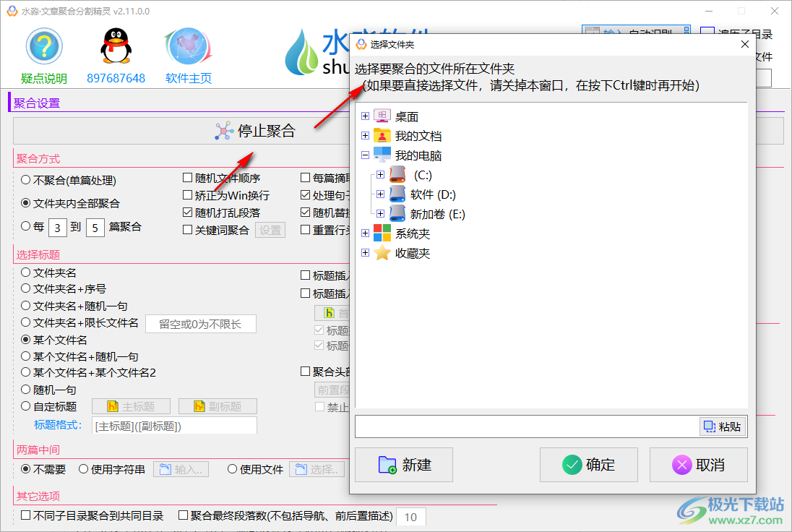Image resolution: width=792 pixels, height=532 pixels.
Task: Expand the 新加卷 (E:) drive node
Action: (380, 214)
